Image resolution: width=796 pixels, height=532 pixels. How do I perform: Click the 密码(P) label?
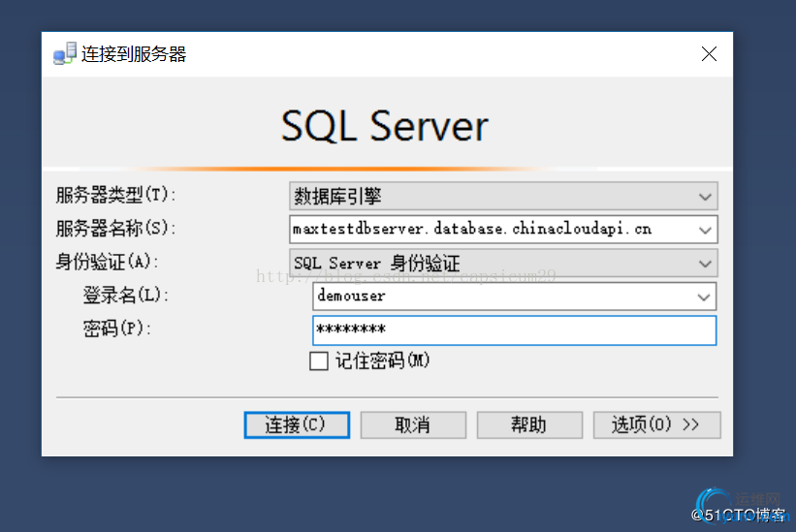(117, 329)
